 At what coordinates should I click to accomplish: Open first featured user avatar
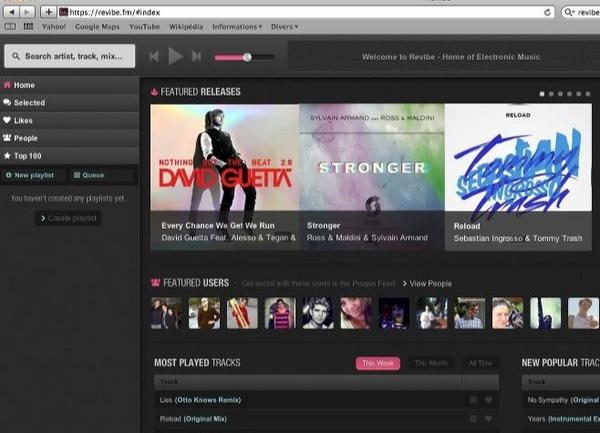pos(166,313)
